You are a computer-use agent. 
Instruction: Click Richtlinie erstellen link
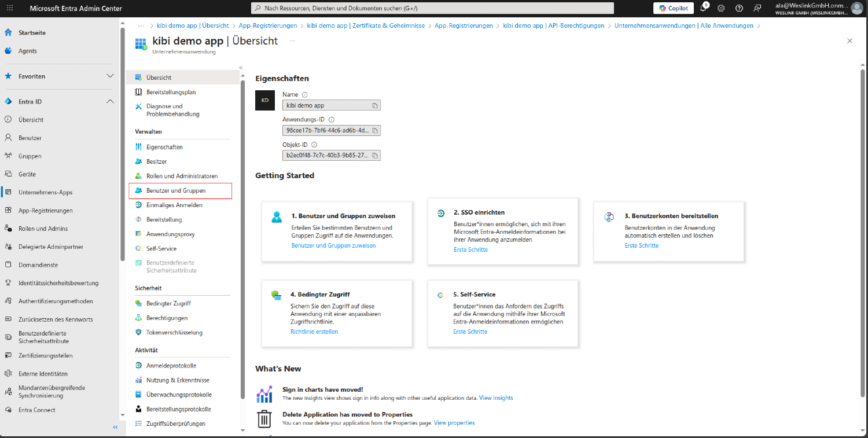(314, 332)
